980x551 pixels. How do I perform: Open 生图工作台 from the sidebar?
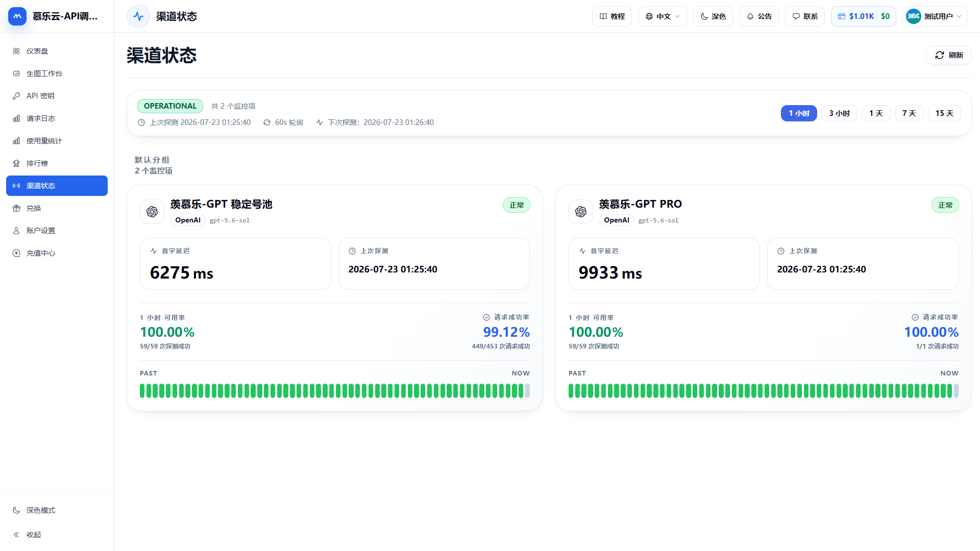click(x=57, y=73)
